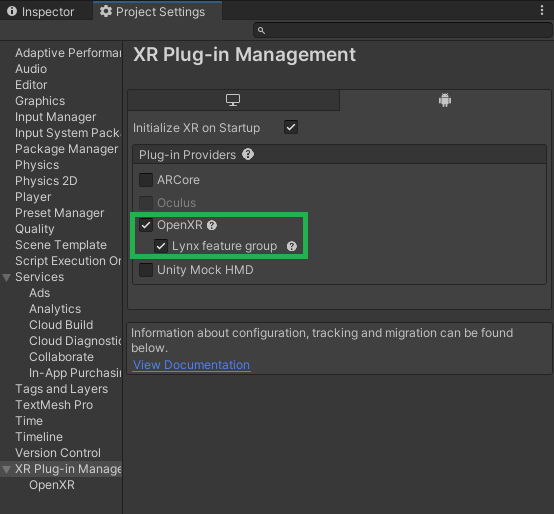Select Scene Template settings
This screenshot has height=514, width=554.
[61, 245]
